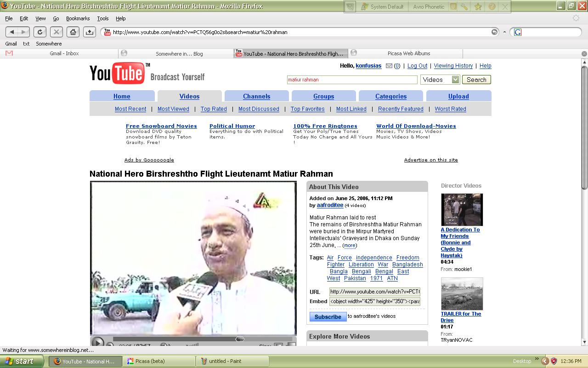The width and height of the screenshot is (588, 368).
Task: Open the File menu
Action: coord(9,18)
